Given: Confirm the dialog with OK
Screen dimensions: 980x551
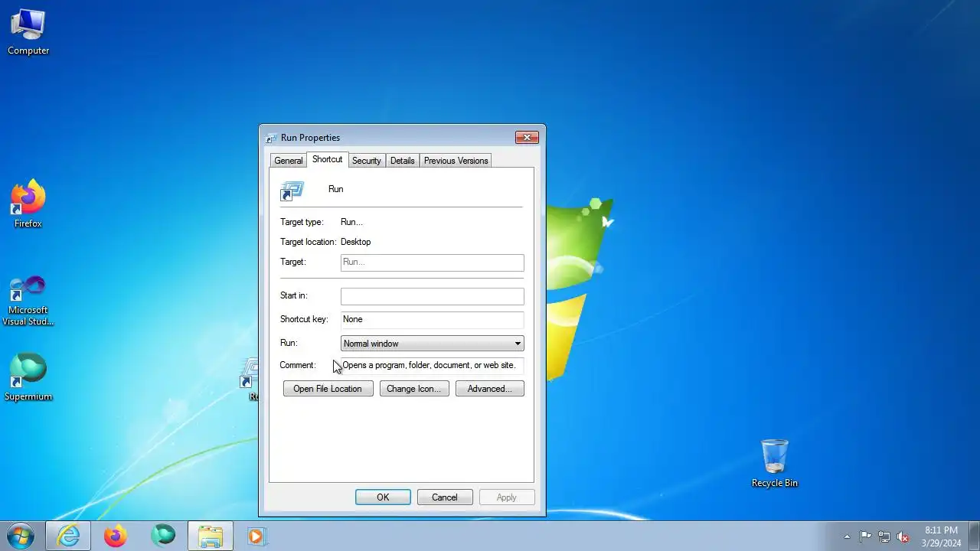Looking at the screenshot, I should [x=383, y=497].
